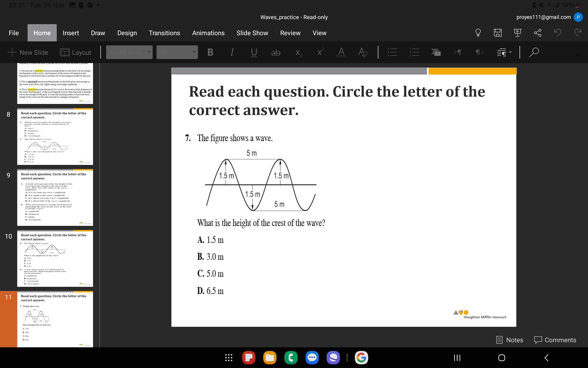Select slide 8 thumbnail
The height and width of the screenshot is (368, 588).
(55, 137)
